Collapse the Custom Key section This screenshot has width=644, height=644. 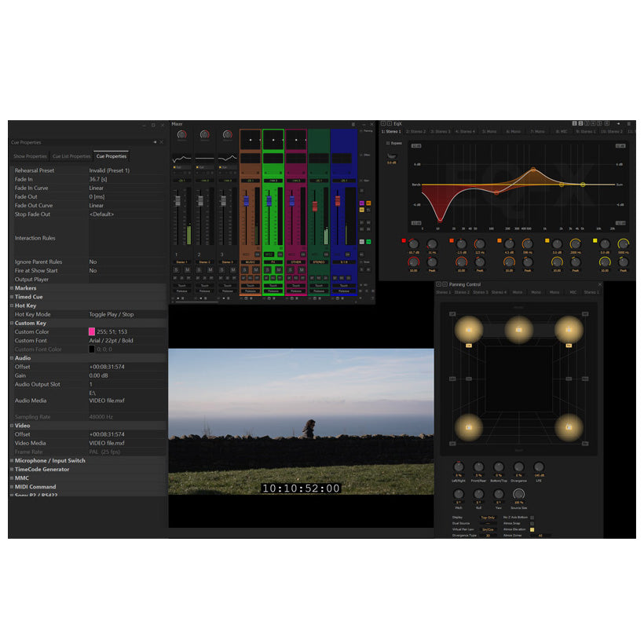pos(12,324)
